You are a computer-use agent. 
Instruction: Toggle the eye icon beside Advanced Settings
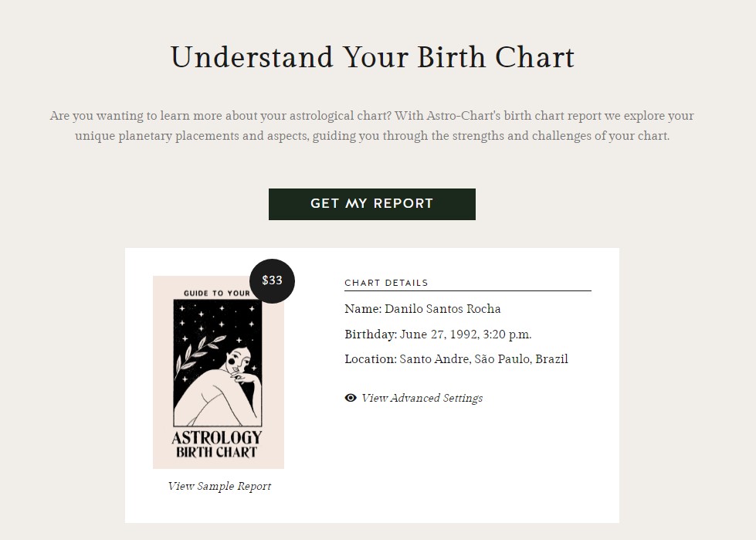click(351, 398)
